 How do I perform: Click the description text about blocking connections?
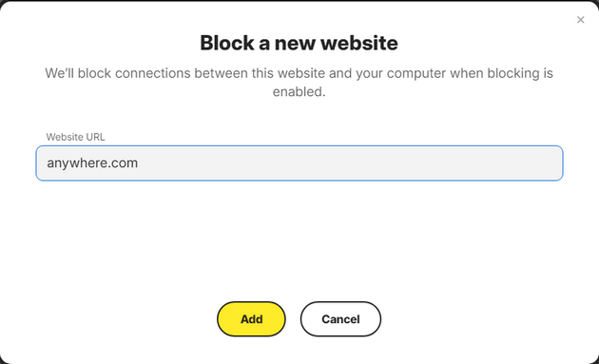tap(299, 82)
